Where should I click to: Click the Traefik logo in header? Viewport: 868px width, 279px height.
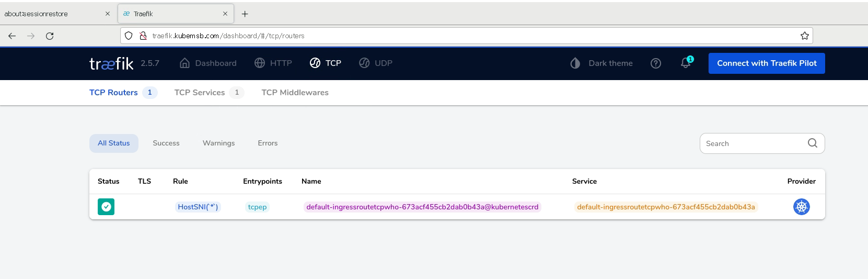coord(111,63)
